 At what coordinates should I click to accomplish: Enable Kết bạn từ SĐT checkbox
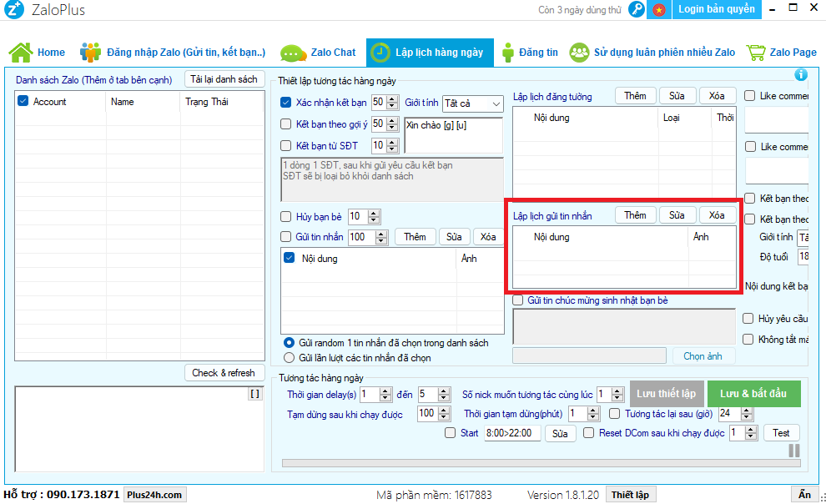click(x=285, y=145)
